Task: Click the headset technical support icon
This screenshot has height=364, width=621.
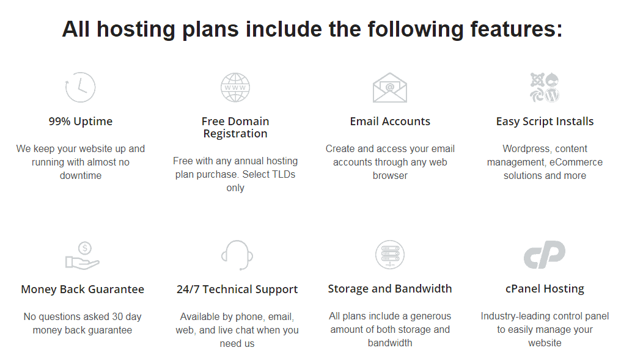Action: (x=237, y=255)
